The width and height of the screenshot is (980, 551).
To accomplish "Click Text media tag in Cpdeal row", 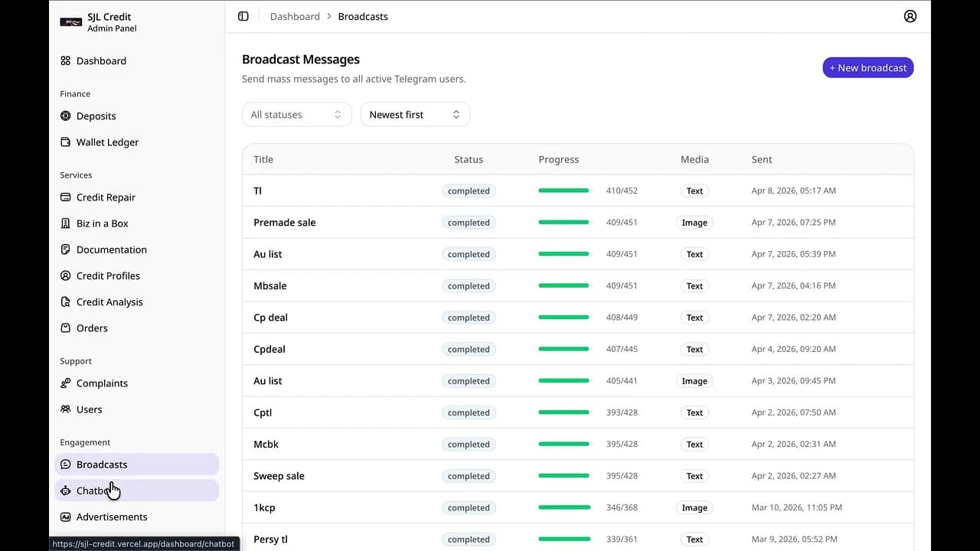I will (x=694, y=349).
